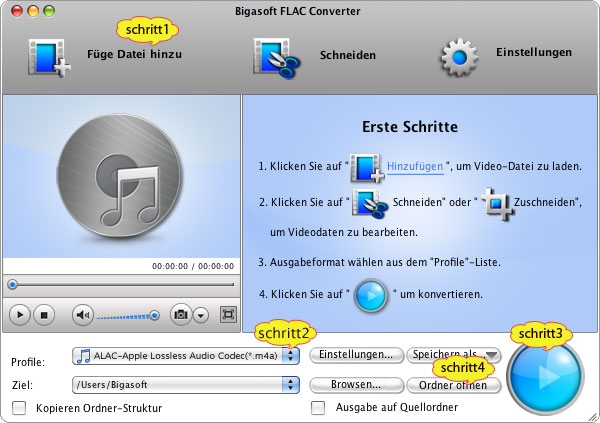Click the small blue convert icon in step 4
Viewport: 600px width, 423px height.
(x=371, y=296)
